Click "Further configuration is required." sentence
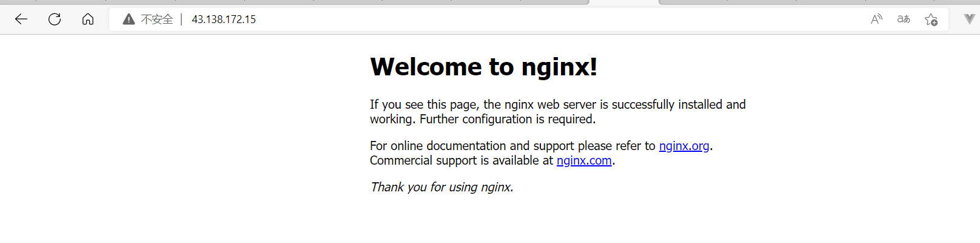Viewport: 980px width, 243px height. 508,119
